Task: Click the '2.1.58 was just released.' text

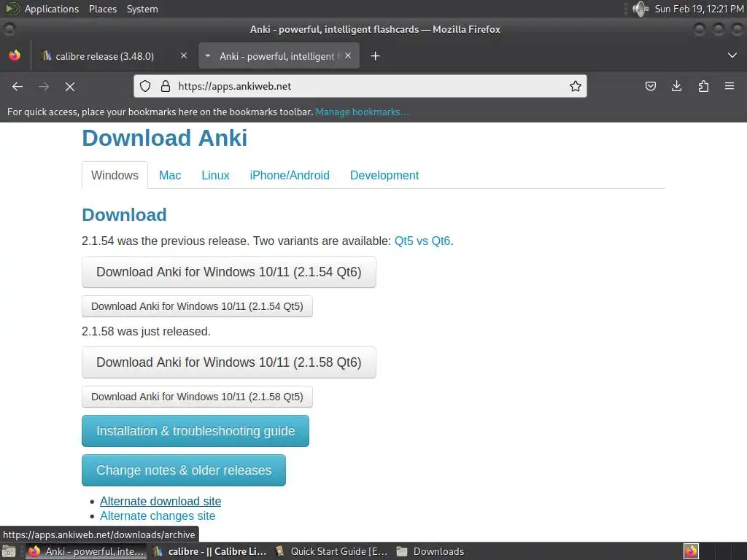Action: click(x=146, y=332)
